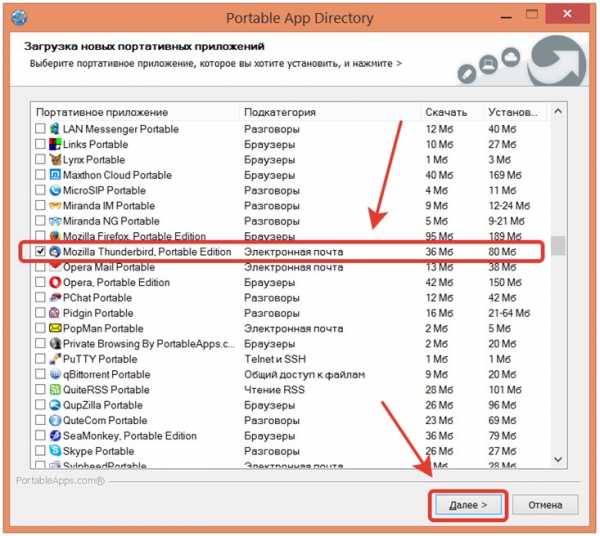Click the title bar globe icon
The image size is (600, 536).
click(x=19, y=17)
